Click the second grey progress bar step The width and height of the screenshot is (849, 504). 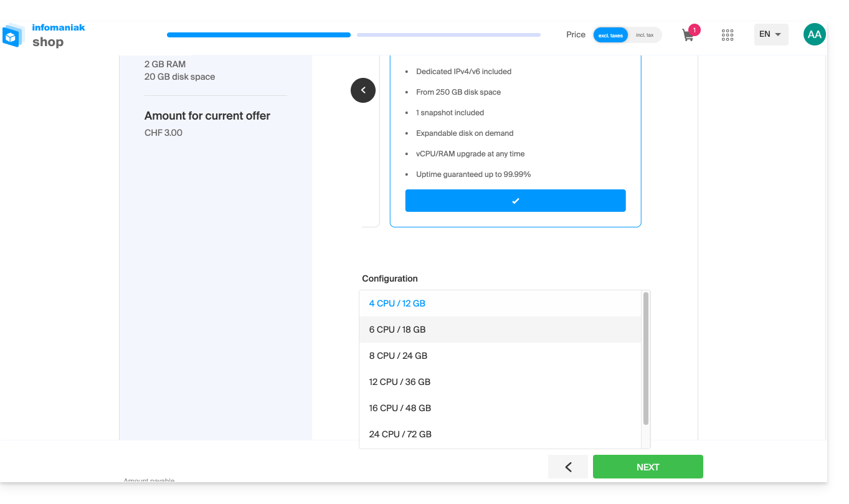[x=448, y=35]
